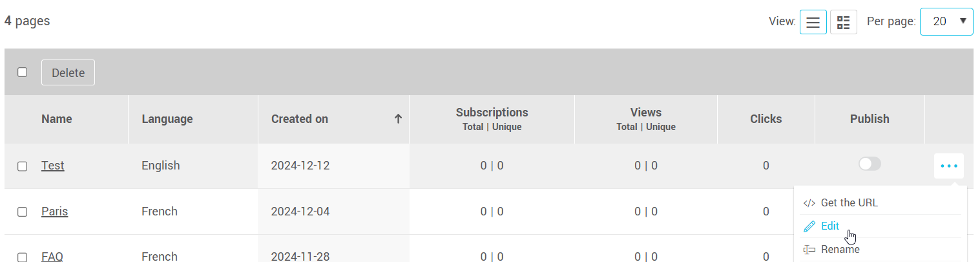
Task: Click the pencil Edit icon in menu
Action: coord(809,226)
